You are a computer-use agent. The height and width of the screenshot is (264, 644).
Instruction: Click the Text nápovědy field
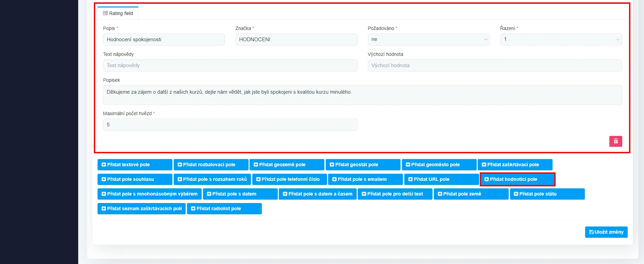pyautogui.click(x=230, y=65)
